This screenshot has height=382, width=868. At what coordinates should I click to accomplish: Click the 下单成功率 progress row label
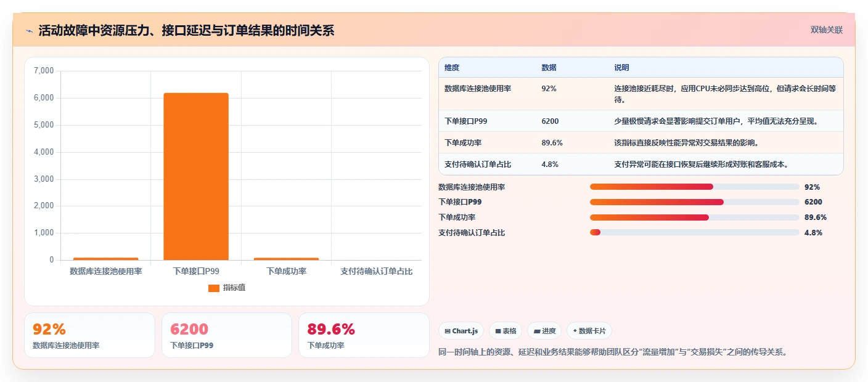pyautogui.click(x=457, y=217)
